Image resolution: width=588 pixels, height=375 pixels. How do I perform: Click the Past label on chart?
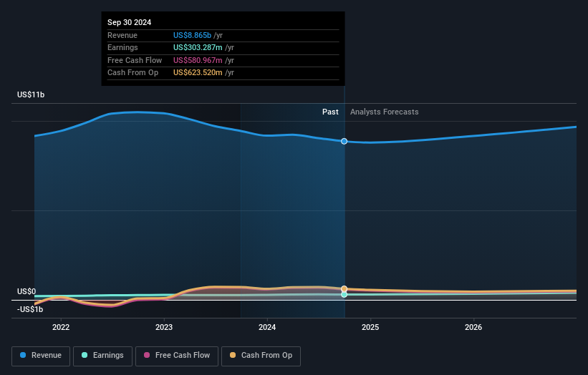[x=330, y=112]
